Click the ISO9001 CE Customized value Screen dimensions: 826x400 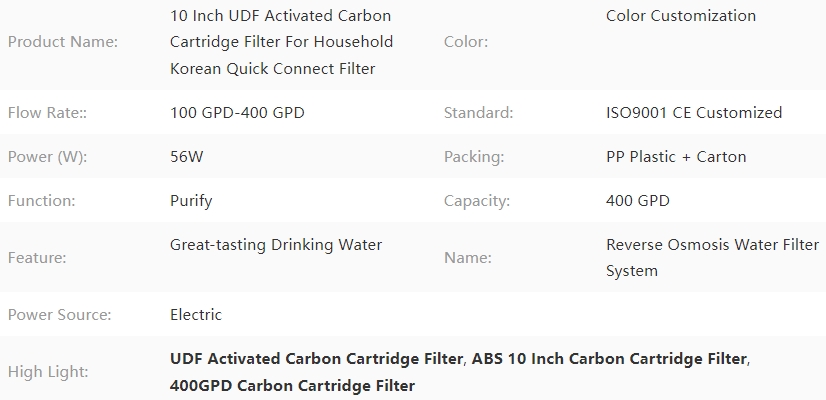(694, 113)
